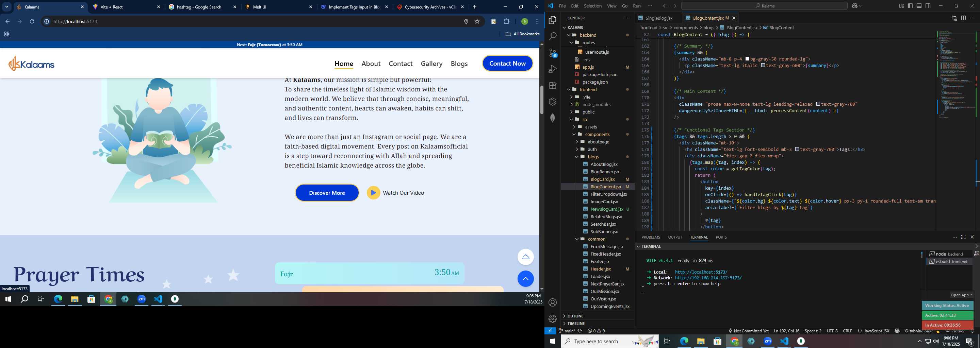Click the round mosque icon button on webpage

coord(525,257)
